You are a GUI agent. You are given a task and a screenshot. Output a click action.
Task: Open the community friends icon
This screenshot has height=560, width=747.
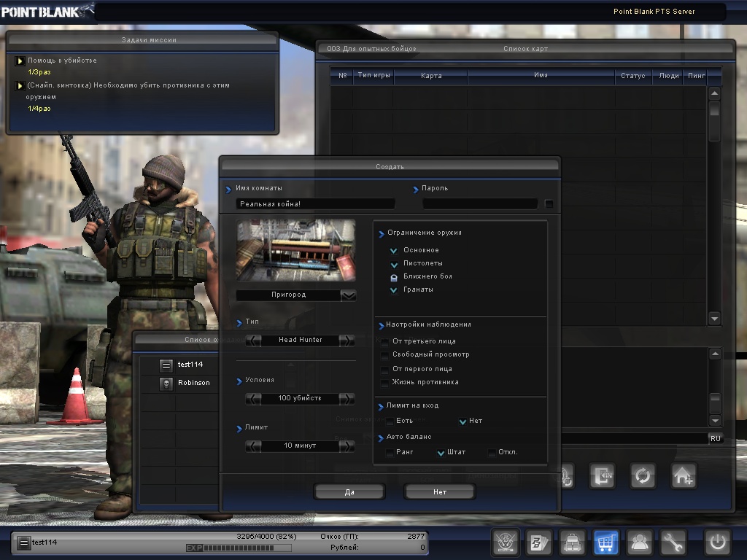[640, 542]
